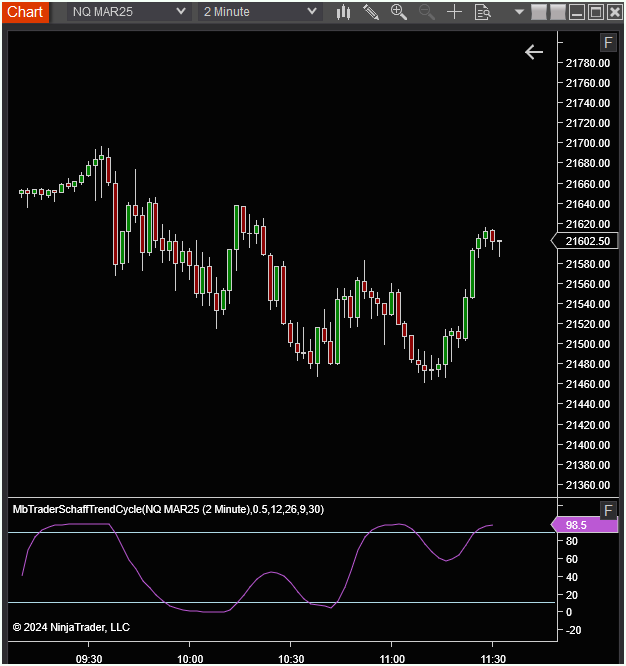Viewport: 626px width, 666px height.
Task: Expand the toolbar overflow arrow
Action: 519,12
